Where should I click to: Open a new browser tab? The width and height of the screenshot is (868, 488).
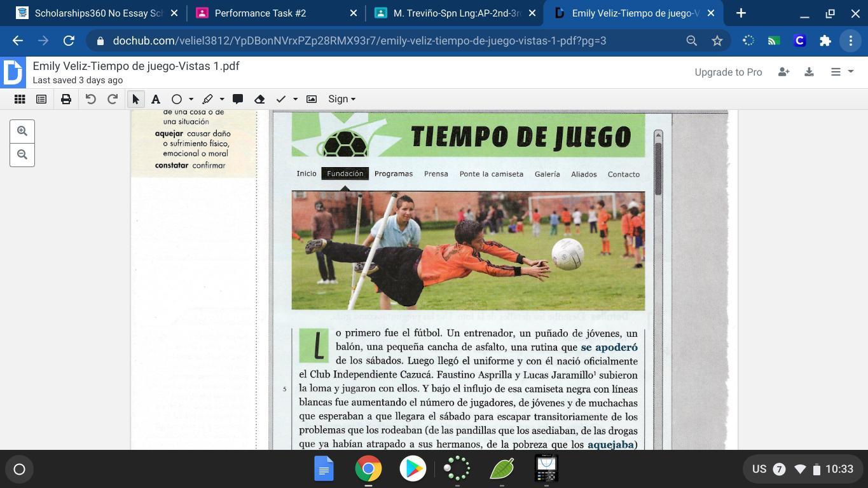coord(741,13)
